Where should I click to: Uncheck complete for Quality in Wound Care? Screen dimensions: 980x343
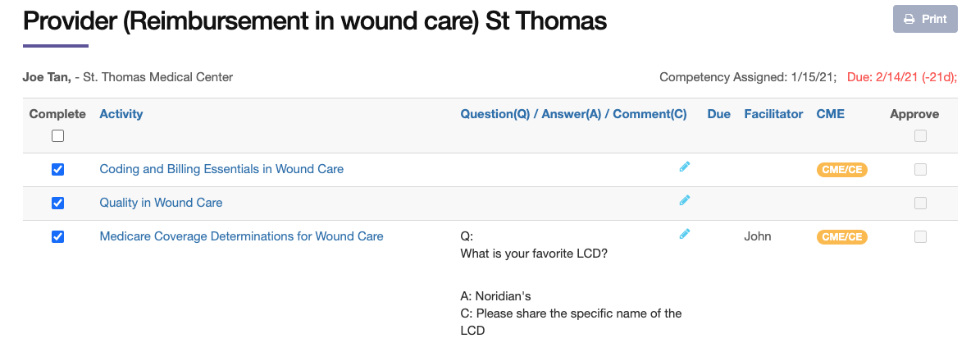57,204
